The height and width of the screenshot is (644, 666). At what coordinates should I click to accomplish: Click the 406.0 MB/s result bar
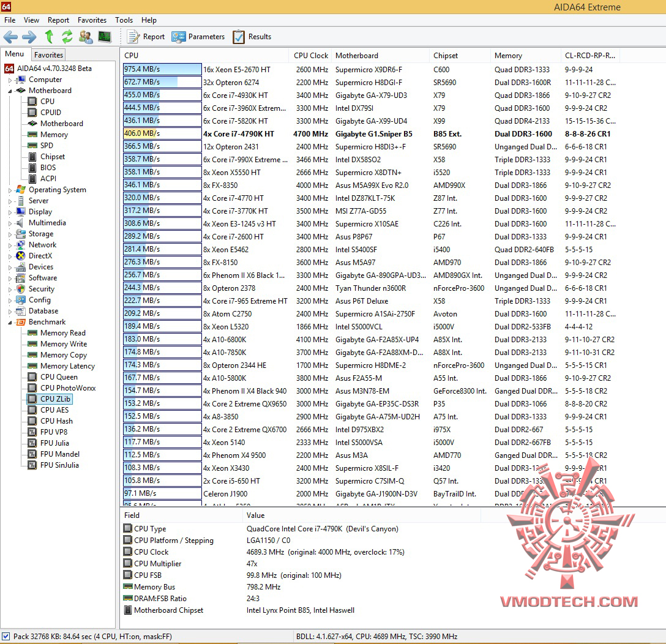[162, 134]
